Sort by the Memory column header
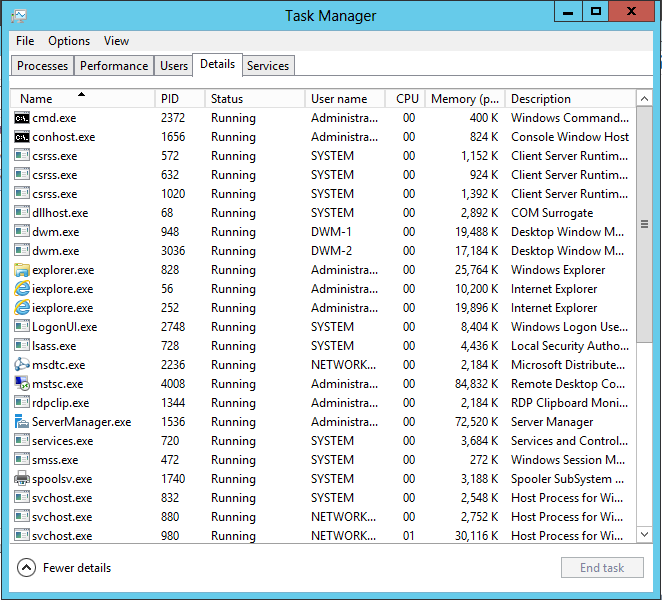Viewport: 662px width, 600px height. 465,99
